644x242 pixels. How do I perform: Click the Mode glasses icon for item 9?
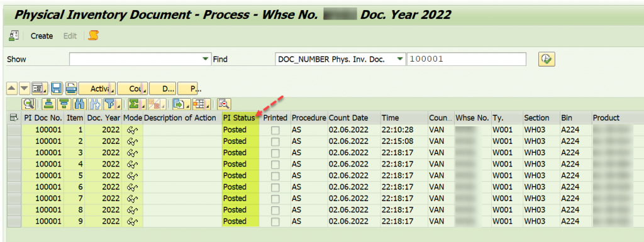click(x=132, y=221)
